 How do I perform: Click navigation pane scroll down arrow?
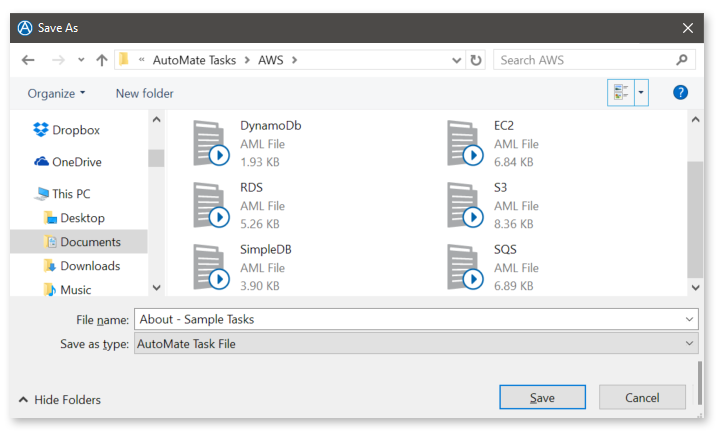point(156,288)
